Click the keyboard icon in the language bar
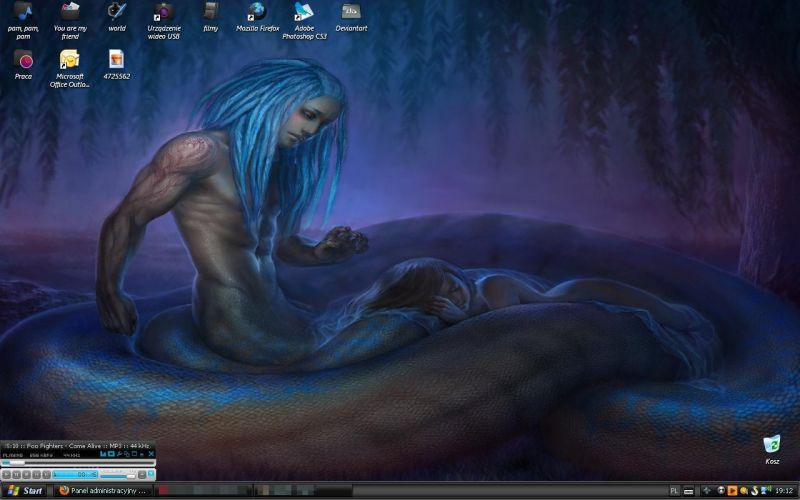 (689, 491)
